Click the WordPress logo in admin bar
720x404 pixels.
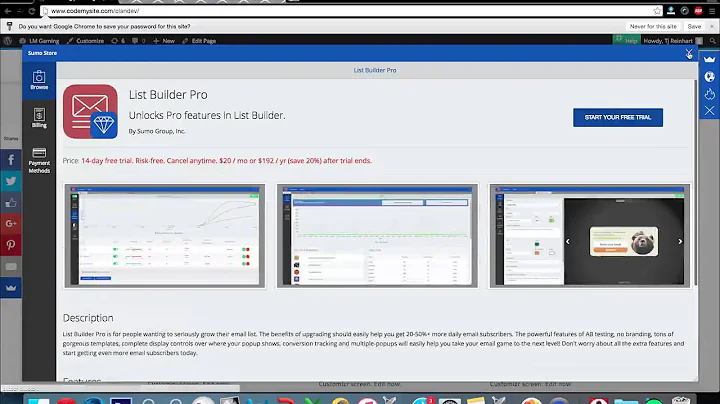coord(8,41)
